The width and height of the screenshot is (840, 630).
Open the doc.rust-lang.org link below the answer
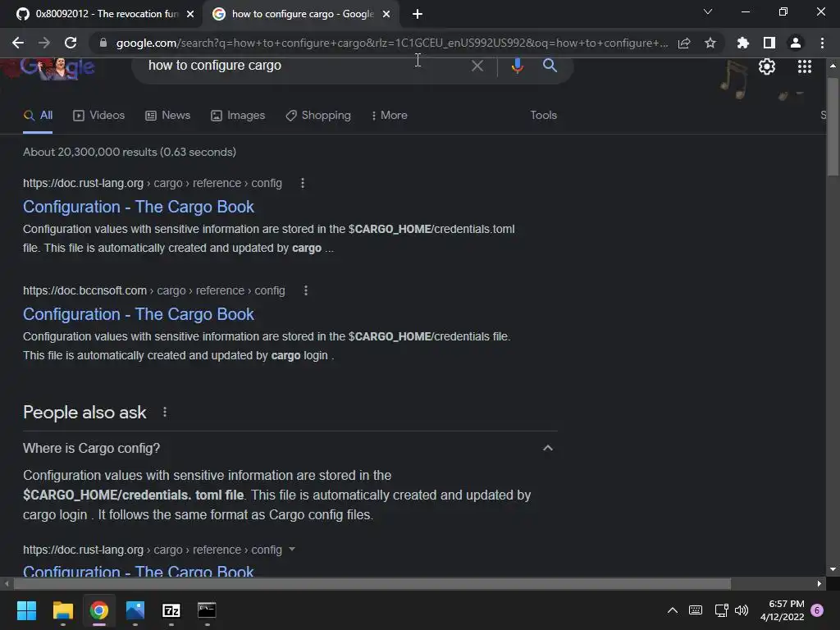click(x=138, y=571)
